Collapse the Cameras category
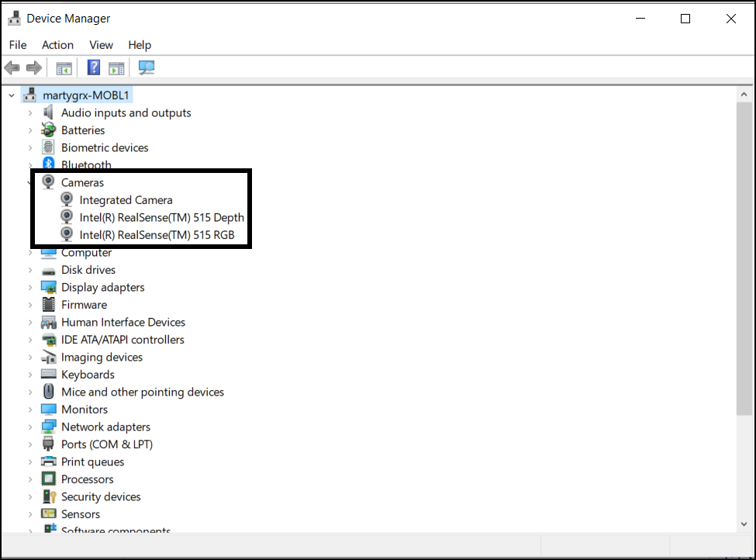Viewport: 756px width, 560px height. 30,182
